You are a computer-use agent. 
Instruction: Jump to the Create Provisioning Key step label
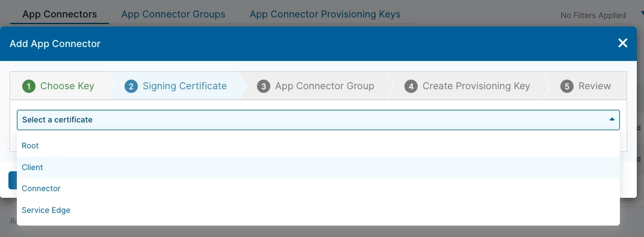coord(476,86)
